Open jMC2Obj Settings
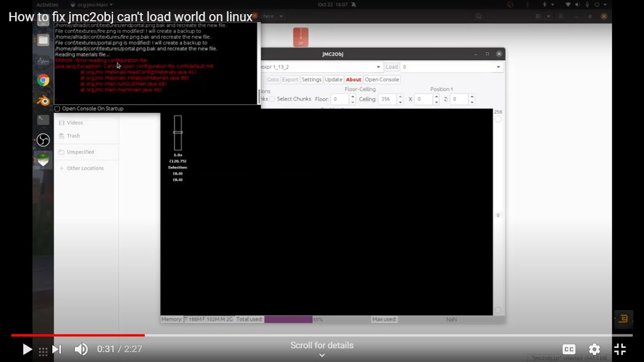Screen dimensions: 644x362 (311, 79)
